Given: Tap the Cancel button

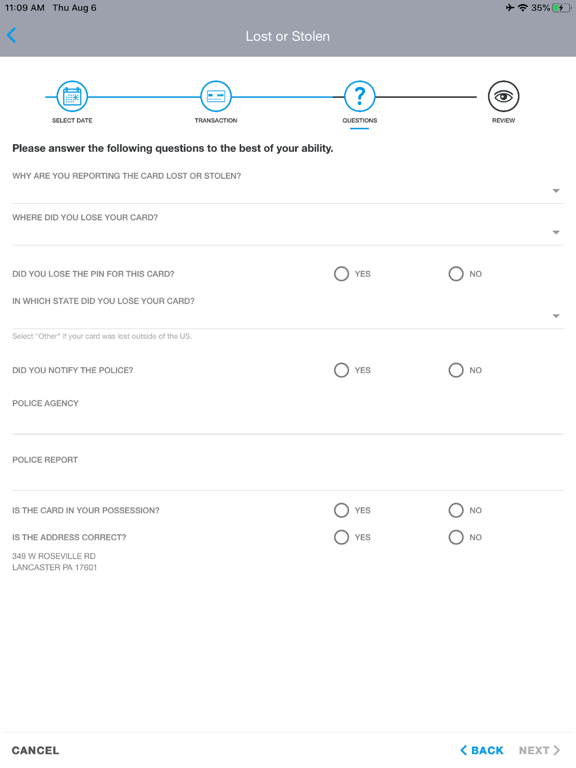Looking at the screenshot, I should tap(35, 750).
